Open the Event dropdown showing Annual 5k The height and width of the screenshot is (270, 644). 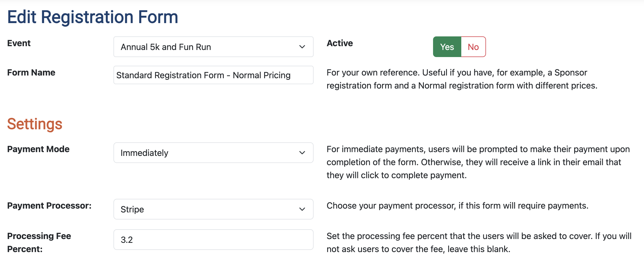pyautogui.click(x=206, y=47)
